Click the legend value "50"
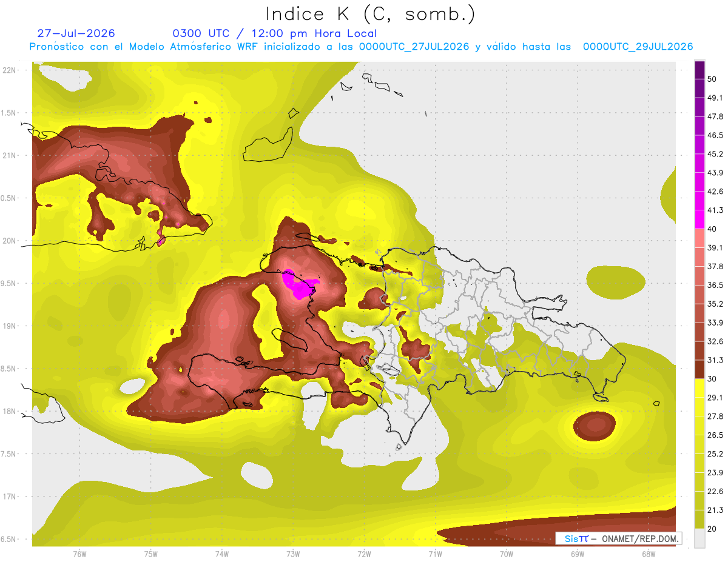The height and width of the screenshot is (562, 728). (712, 79)
